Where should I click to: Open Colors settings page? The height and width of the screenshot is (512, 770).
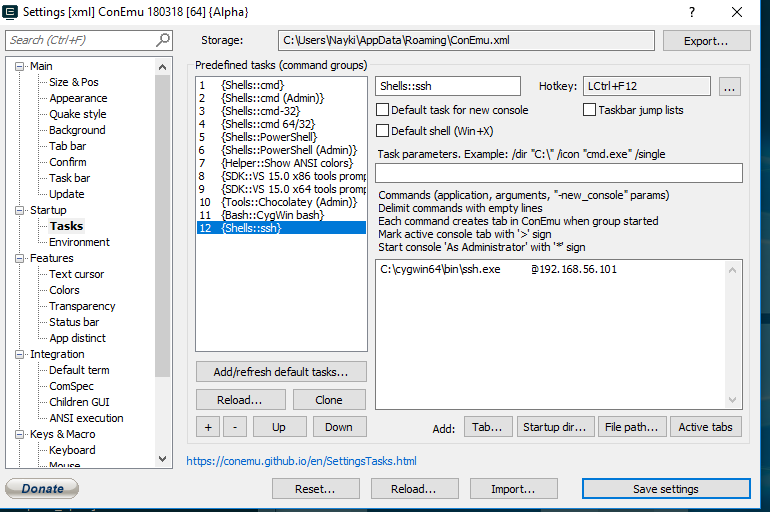click(x=64, y=290)
